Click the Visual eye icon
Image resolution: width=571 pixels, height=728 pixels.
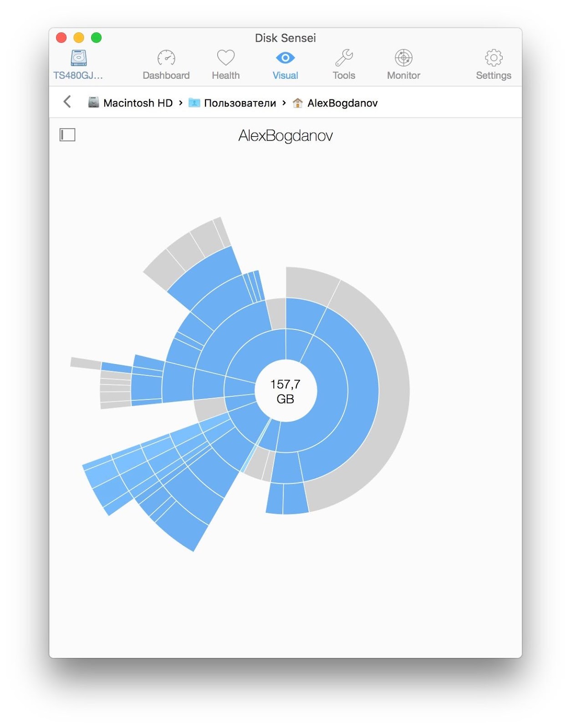coord(285,58)
